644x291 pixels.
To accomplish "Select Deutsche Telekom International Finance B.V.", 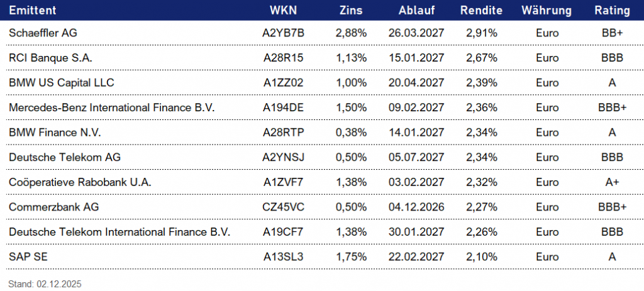I will [x=119, y=232].
